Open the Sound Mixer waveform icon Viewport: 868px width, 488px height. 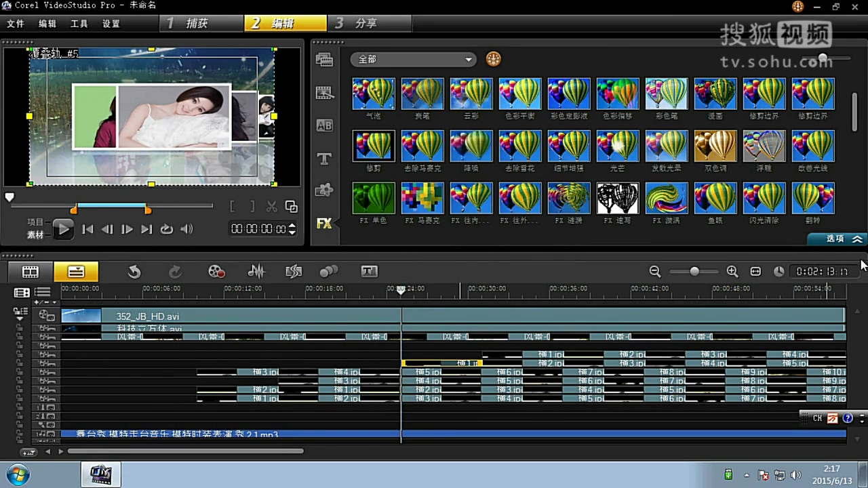coord(256,272)
